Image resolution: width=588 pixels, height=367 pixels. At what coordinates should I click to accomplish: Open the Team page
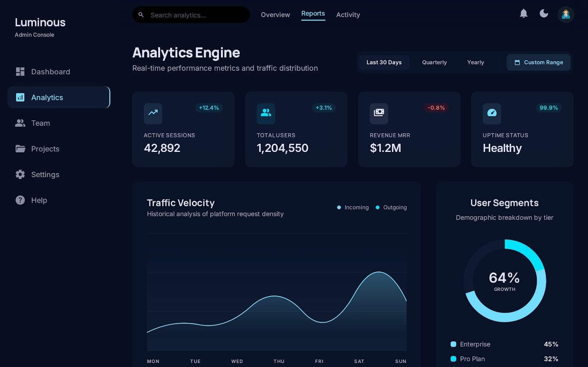pos(58,123)
